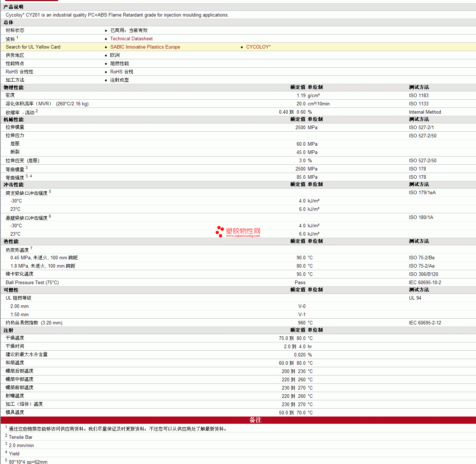Click the ISO 75-2/Be test method
Viewport: 476px width, 464px height.
(421, 258)
